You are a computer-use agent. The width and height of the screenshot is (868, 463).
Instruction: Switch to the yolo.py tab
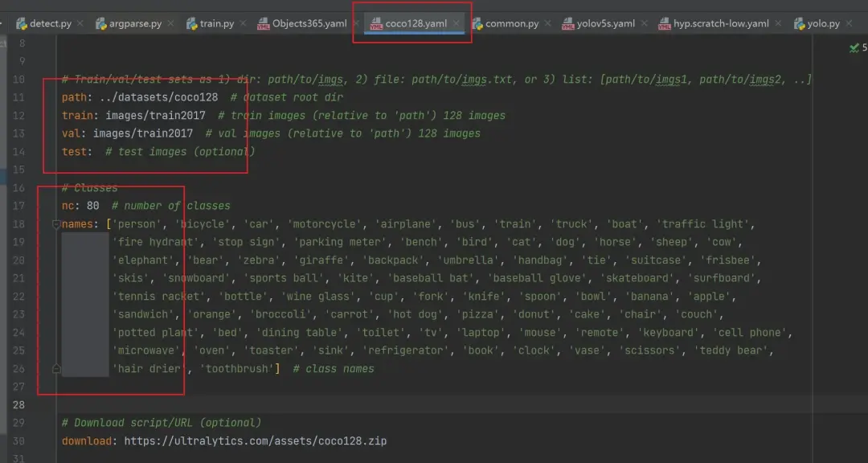(823, 24)
